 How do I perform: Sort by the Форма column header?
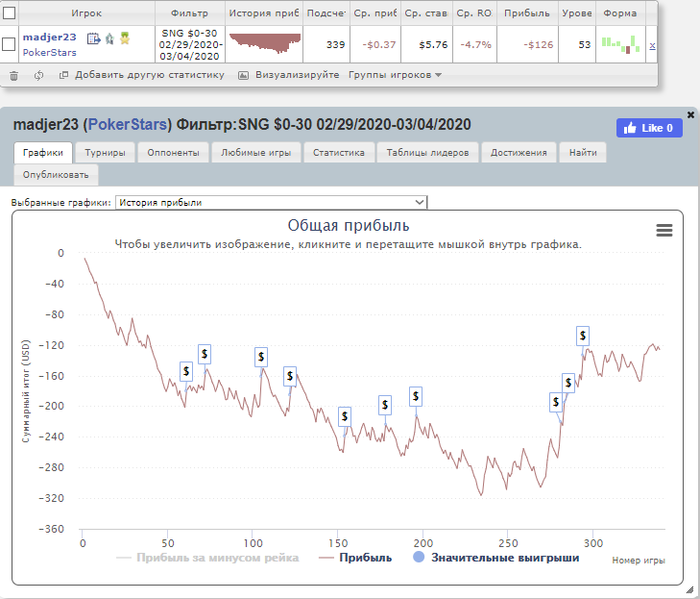pos(620,13)
